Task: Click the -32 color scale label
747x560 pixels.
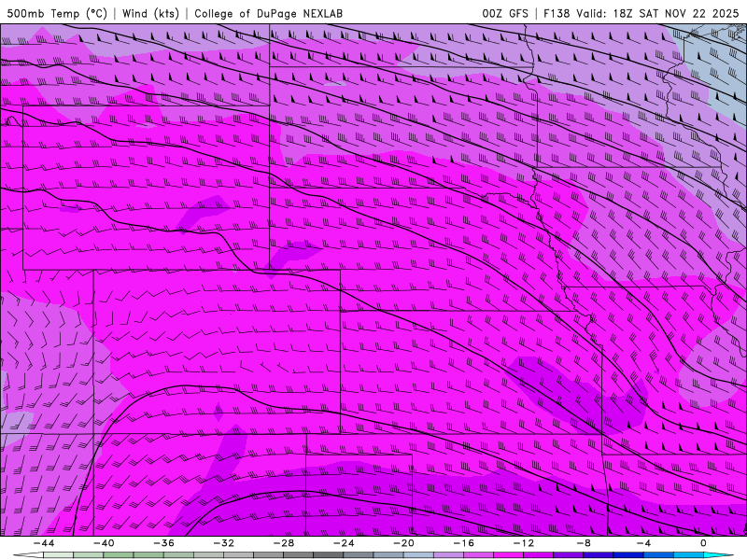Action: (223, 543)
